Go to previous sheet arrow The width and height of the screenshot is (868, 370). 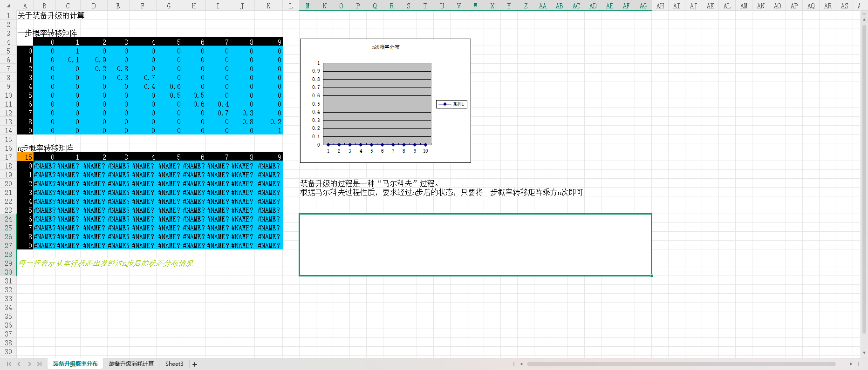pos(19,364)
